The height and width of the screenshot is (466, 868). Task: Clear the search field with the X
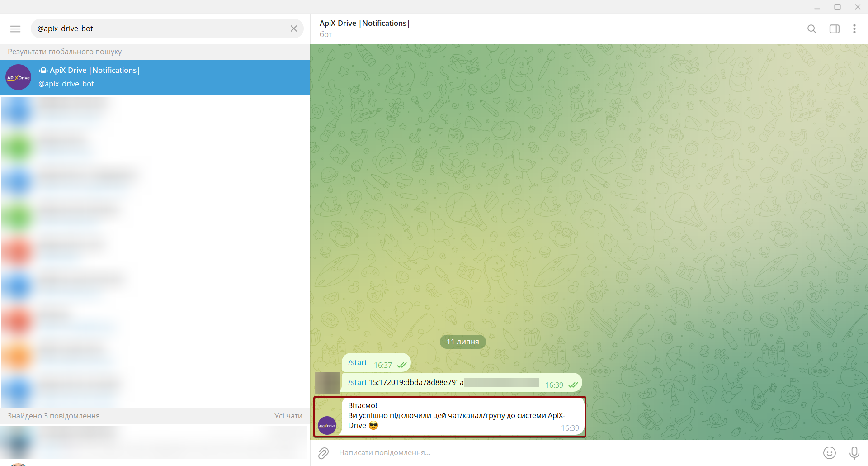pyautogui.click(x=294, y=29)
